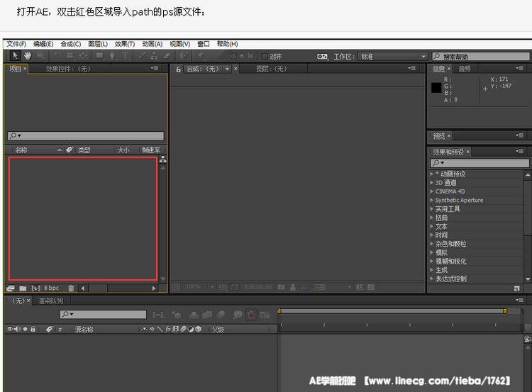
Task: Open the Effects and Presets panel menu
Action: click(519, 151)
